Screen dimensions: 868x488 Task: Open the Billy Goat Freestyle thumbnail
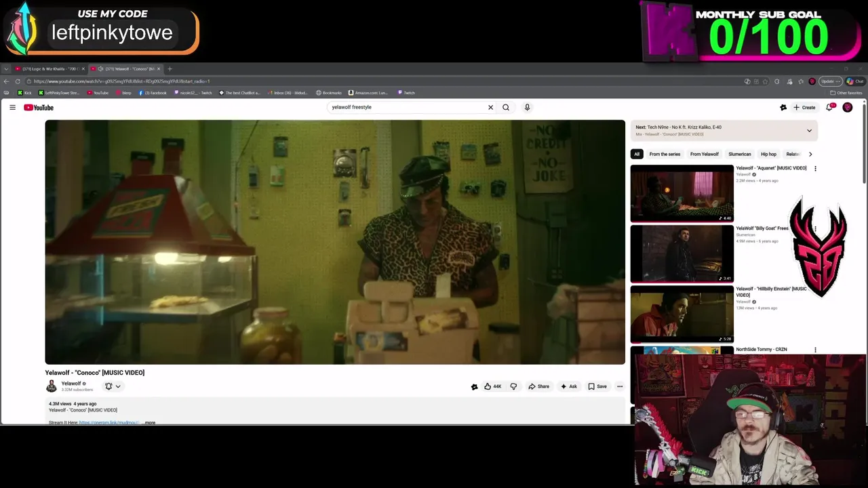point(682,253)
